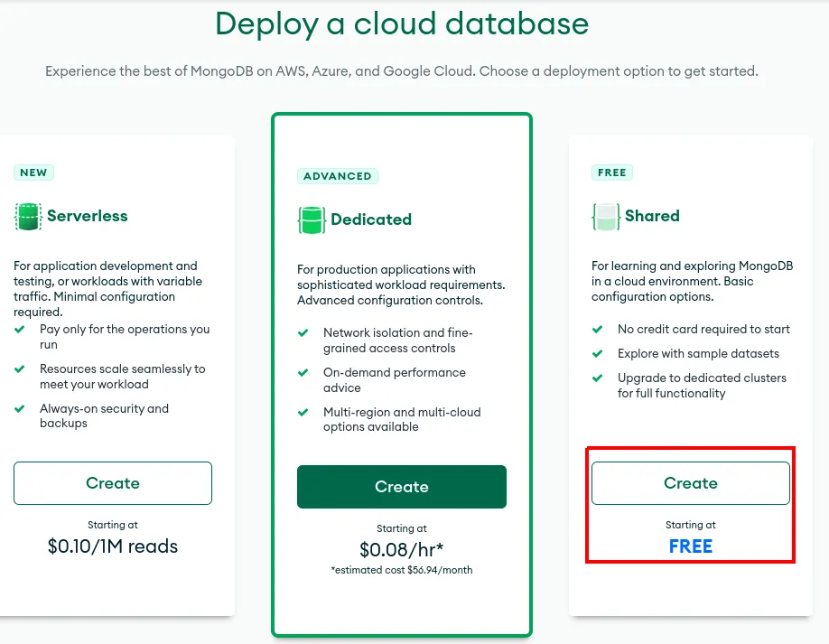Click the checkmark beside 'Multi-region and multi-cloud'

click(303, 413)
